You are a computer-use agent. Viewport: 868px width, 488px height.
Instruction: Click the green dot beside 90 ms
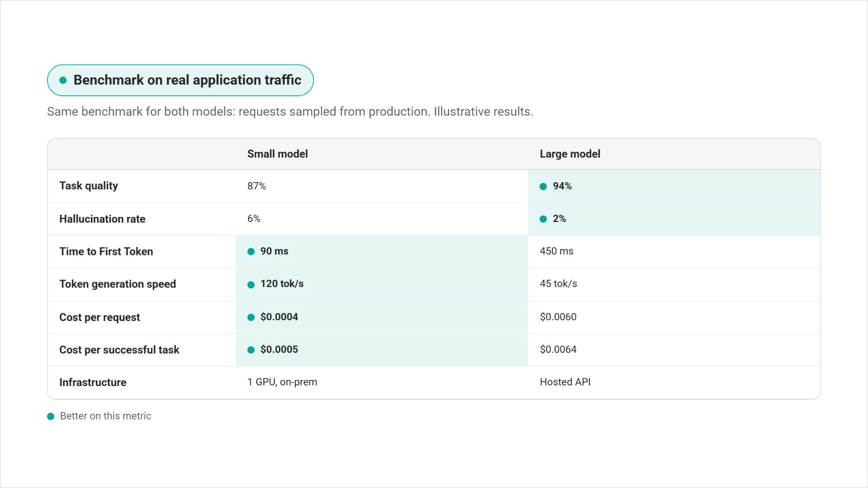click(251, 252)
